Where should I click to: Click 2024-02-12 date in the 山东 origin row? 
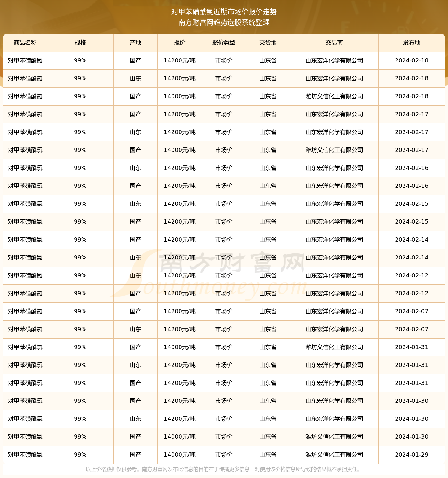point(412,275)
